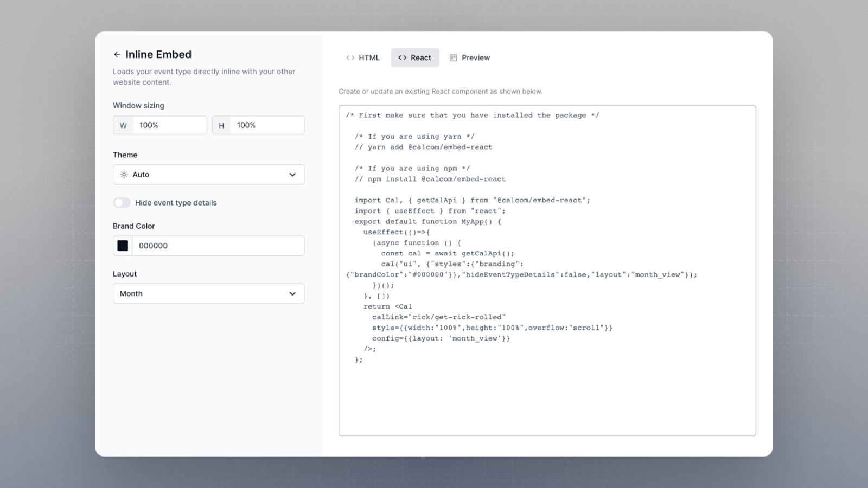Click the black Brand Color swatch
Screen dimensions: 868x488
click(x=122, y=245)
